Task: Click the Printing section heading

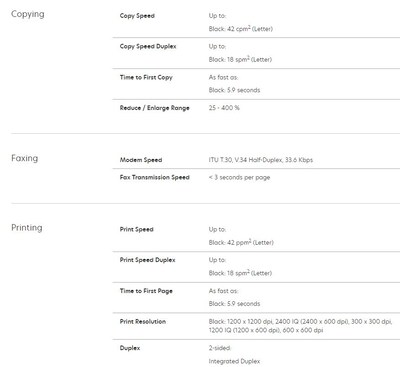Action: 27,228
